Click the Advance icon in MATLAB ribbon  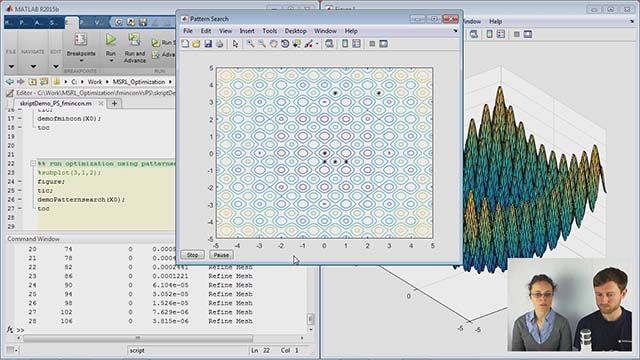(156, 55)
